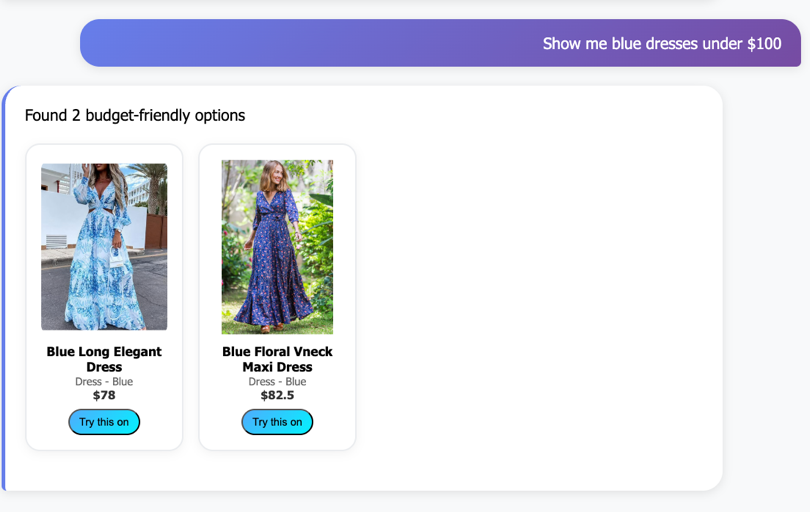Click the $78 price
The image size is (810, 512).
click(104, 395)
